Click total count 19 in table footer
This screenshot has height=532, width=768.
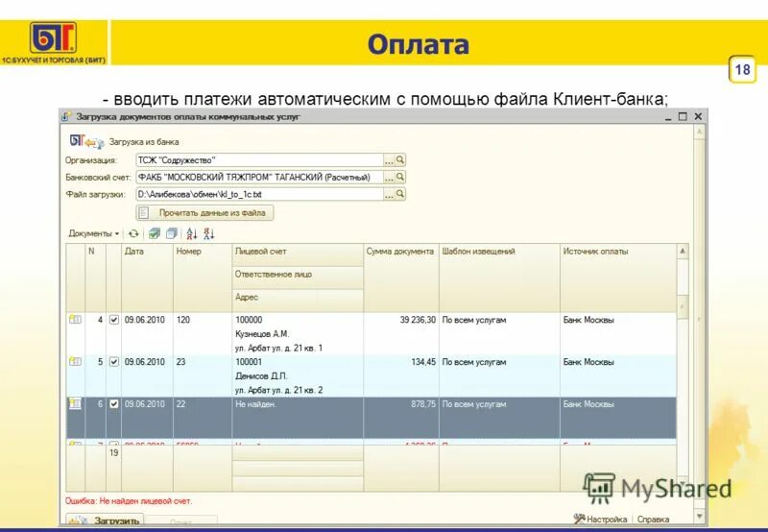point(113,452)
